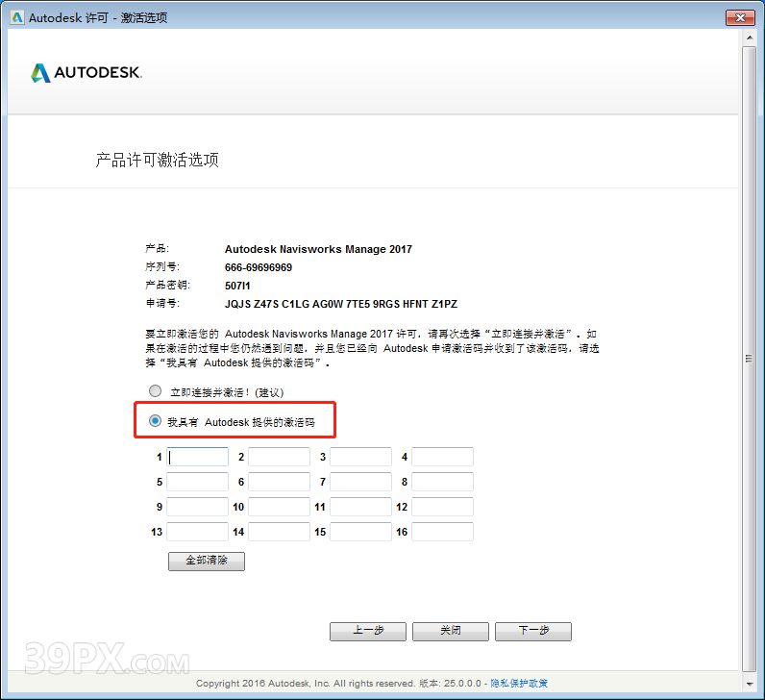Viewport: 765px width, 700px height.
Task: Select 我具有 Autodesk 提供的激活码 radio option
Action: click(x=156, y=421)
